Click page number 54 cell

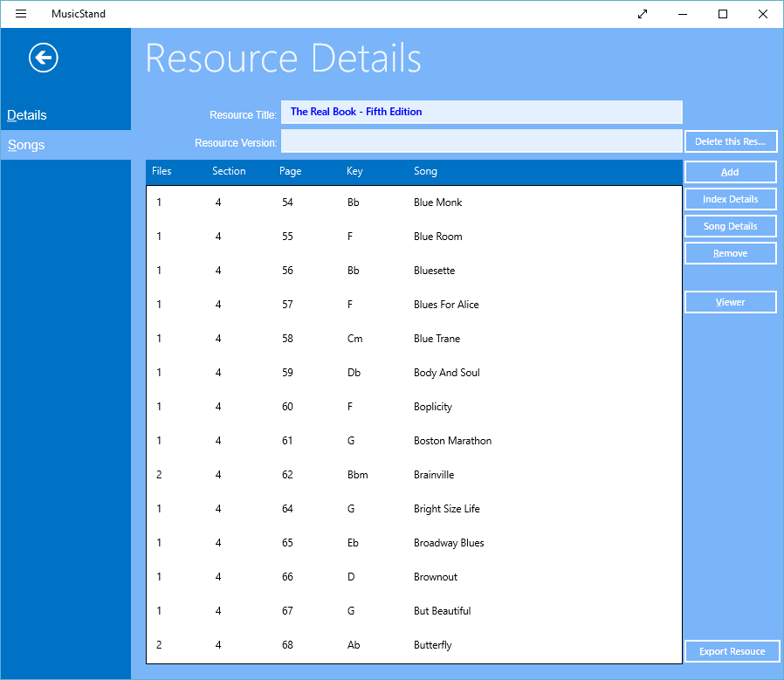[287, 203]
